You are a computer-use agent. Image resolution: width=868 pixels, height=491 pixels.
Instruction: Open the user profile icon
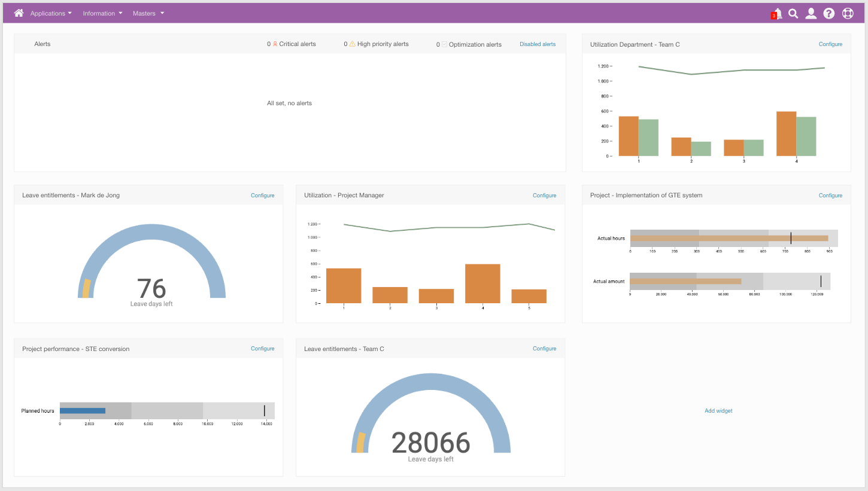811,13
